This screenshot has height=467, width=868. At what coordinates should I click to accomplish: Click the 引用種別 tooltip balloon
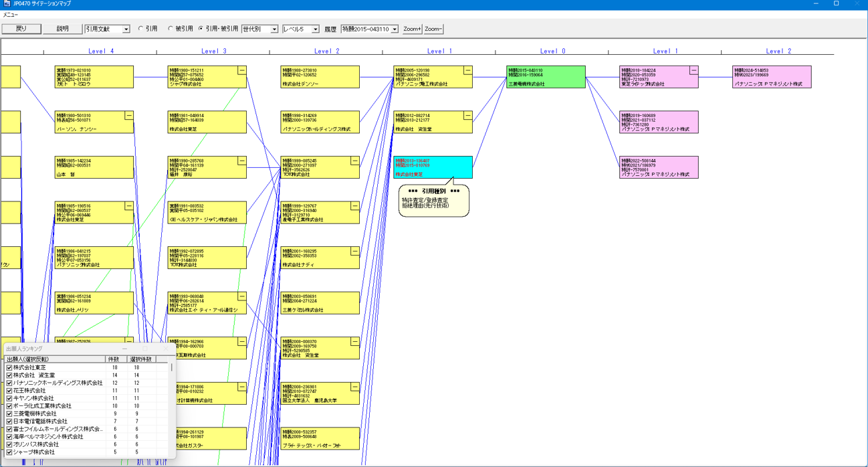point(434,199)
